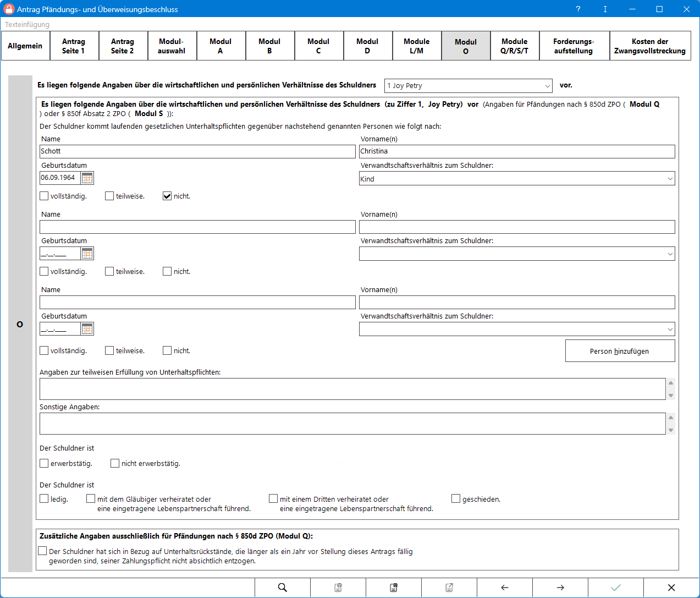Tick 'nicht erwerbstätig' checkbox
700x598 pixels.
tap(115, 463)
